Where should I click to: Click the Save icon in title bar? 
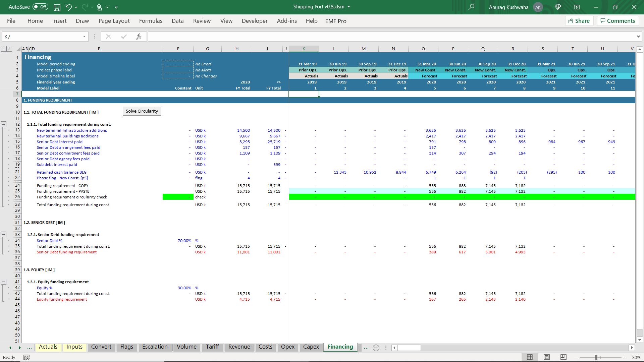[x=57, y=7]
